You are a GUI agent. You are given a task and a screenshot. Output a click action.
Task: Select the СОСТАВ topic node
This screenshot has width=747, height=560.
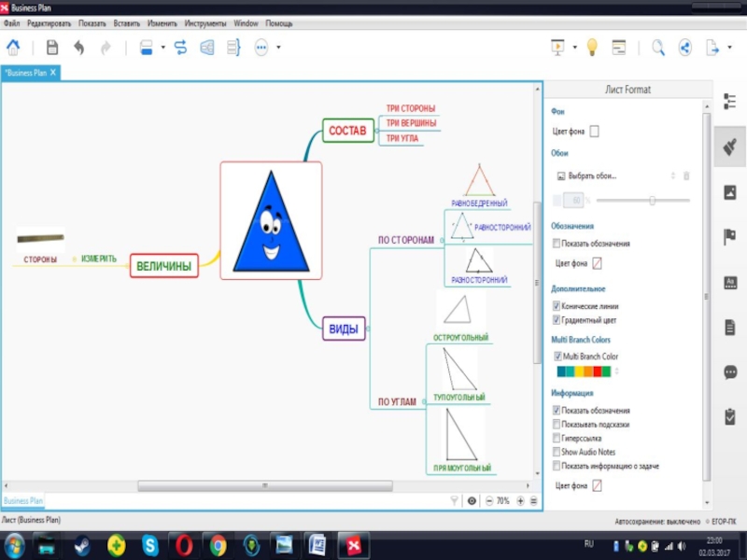346,132
